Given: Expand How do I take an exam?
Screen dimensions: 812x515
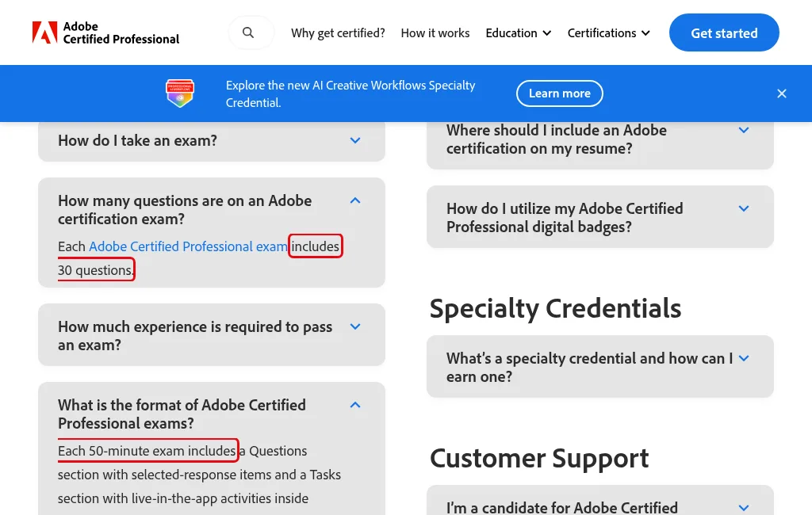Looking at the screenshot, I should (211, 141).
